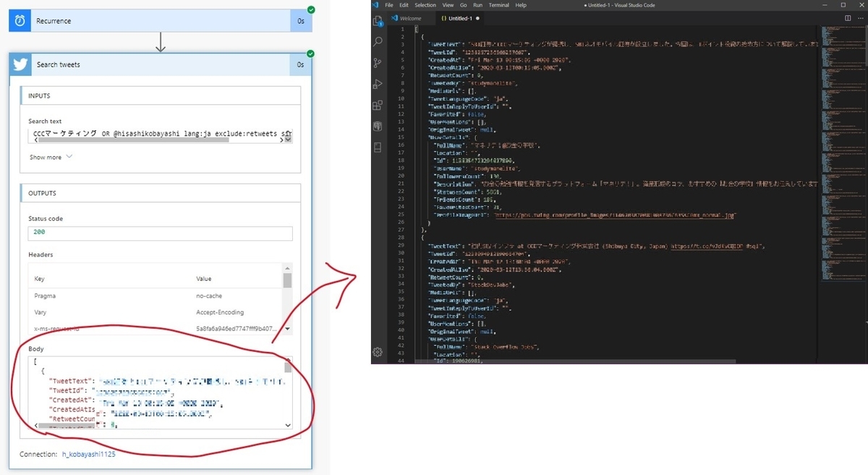Open the Run menu in VS Code
The image size is (868, 475).
coord(477,5)
